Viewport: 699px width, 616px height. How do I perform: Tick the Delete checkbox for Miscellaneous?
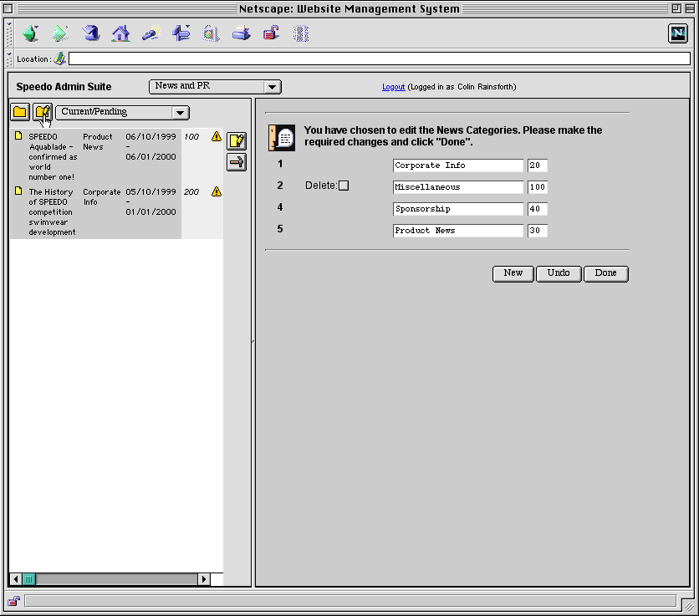(343, 186)
